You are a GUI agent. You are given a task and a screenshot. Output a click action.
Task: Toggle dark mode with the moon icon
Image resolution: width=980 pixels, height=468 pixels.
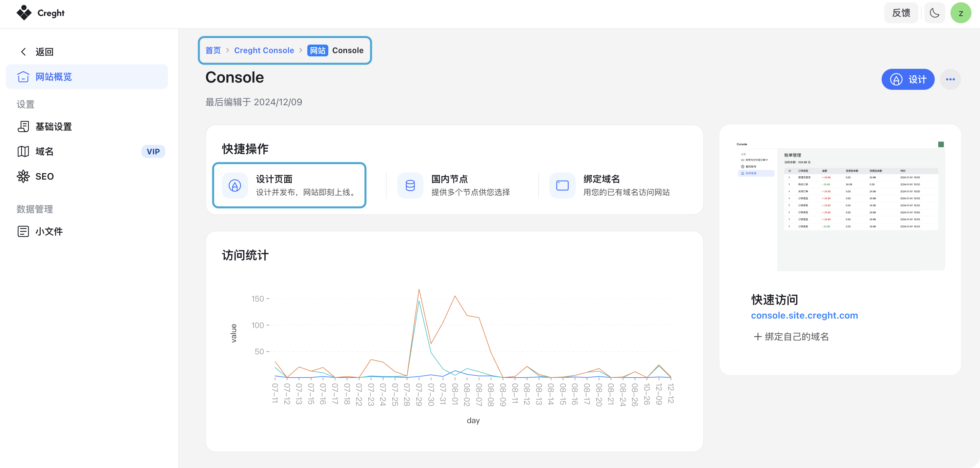pos(934,13)
